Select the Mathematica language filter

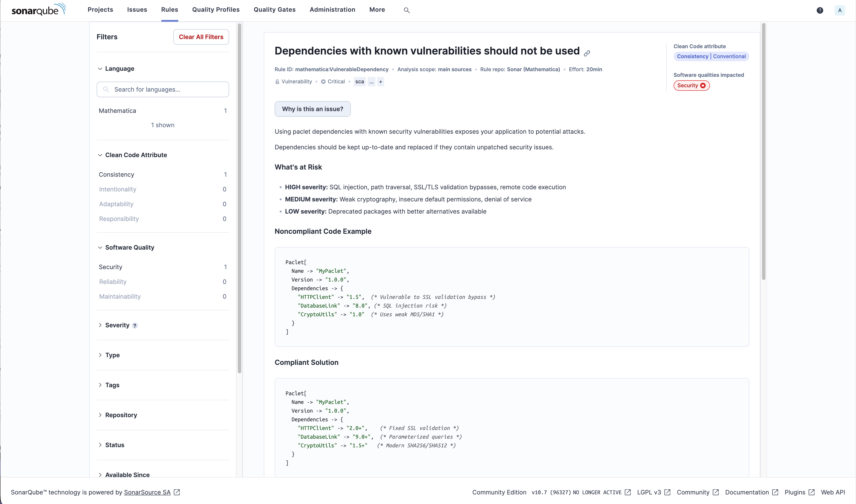click(117, 110)
